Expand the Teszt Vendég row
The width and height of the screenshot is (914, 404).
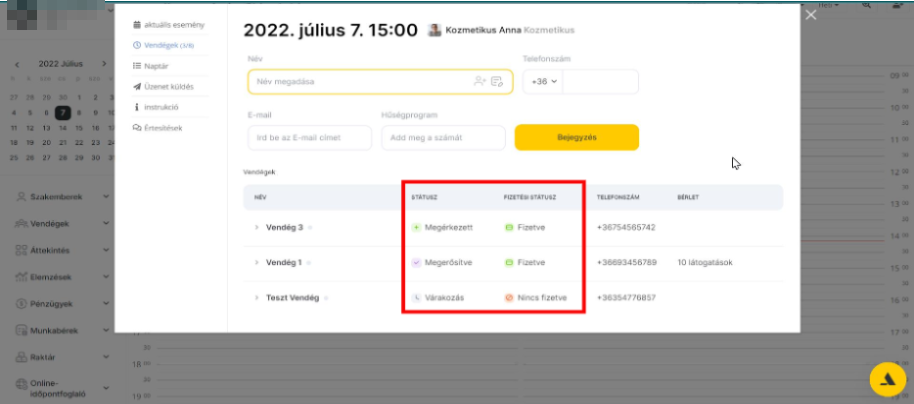(x=256, y=297)
